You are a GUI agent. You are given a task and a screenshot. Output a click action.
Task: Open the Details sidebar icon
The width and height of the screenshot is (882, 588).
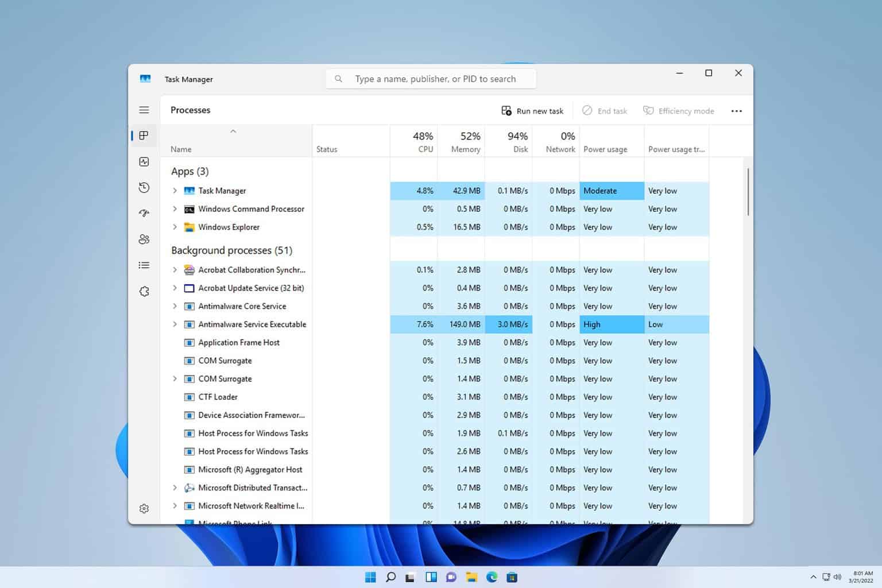[144, 265]
